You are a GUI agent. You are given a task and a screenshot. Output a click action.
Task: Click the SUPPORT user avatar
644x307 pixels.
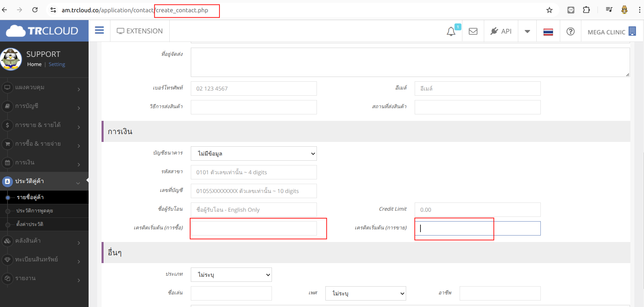[11, 59]
